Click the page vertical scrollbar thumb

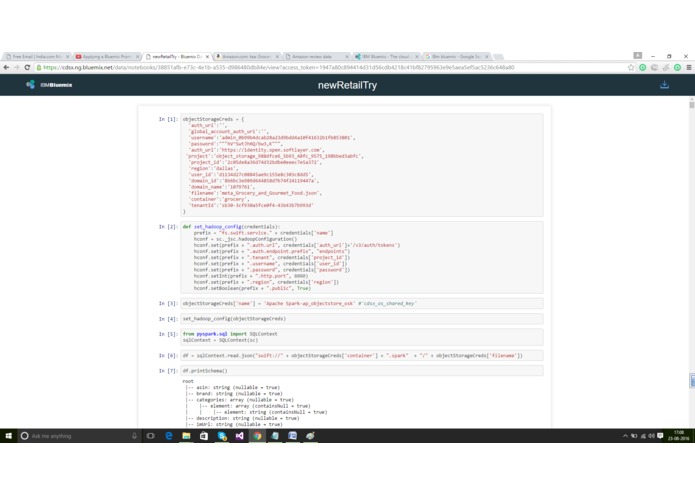(x=691, y=105)
